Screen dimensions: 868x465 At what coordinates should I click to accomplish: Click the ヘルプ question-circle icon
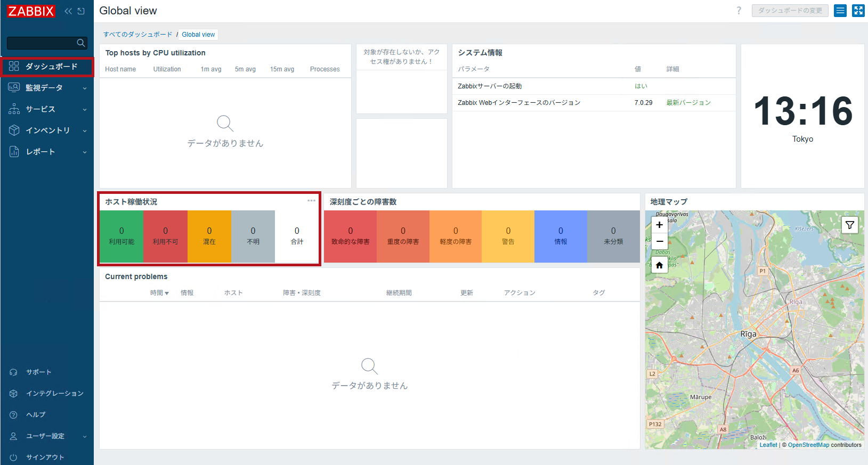[13, 415]
